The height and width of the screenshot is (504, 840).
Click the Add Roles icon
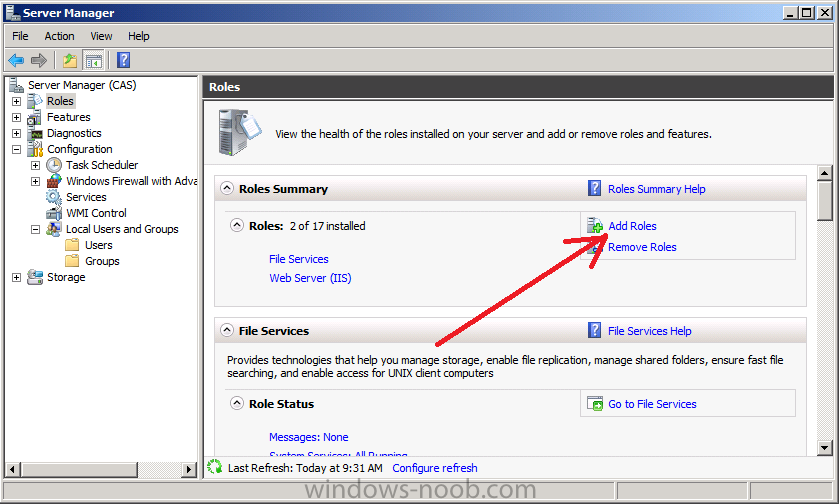pos(595,225)
